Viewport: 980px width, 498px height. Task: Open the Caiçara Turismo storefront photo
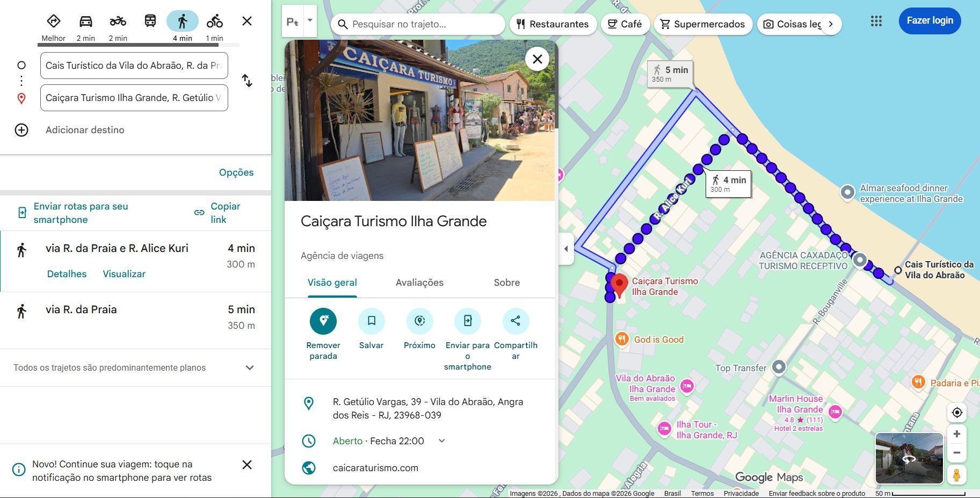(419, 120)
